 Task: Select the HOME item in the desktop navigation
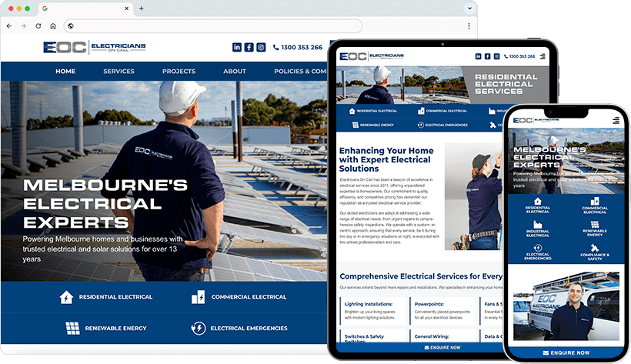coord(65,72)
